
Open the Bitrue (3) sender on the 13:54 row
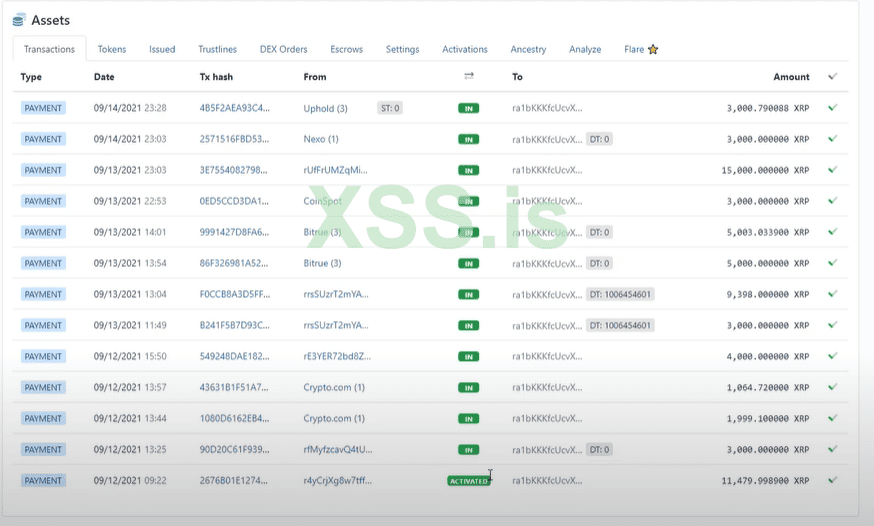click(x=322, y=263)
